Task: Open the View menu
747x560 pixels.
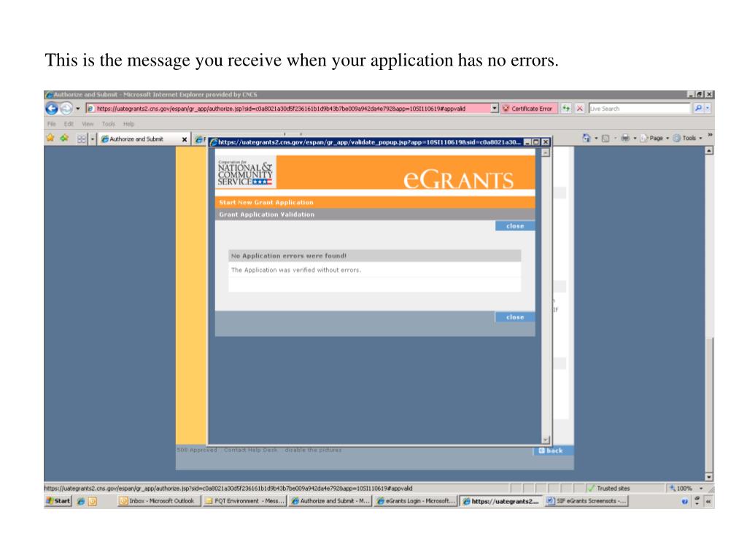Action: tap(88, 124)
